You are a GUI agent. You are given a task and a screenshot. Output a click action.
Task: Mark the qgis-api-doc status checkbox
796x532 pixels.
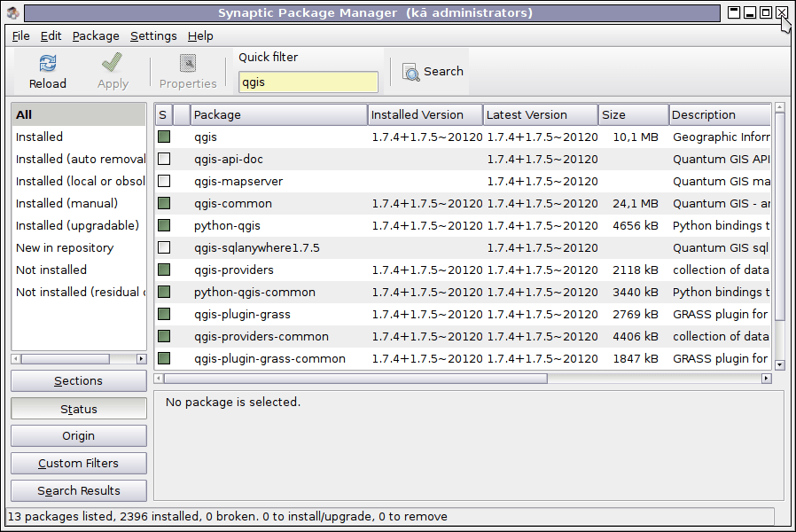click(164, 159)
